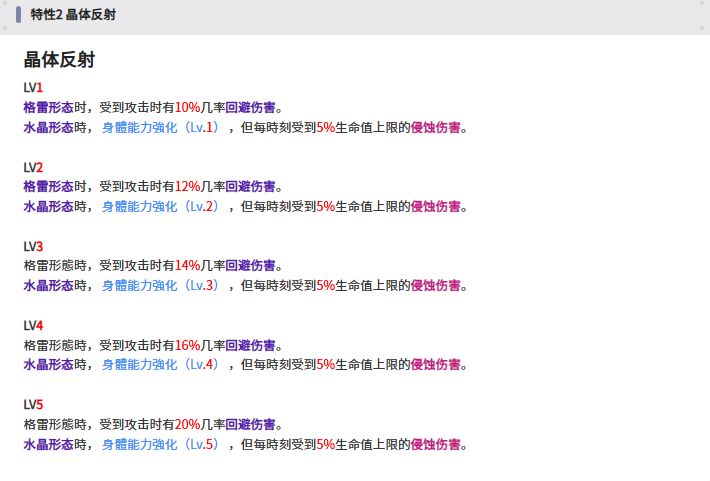
Task: Open the 回避伤害 link in the 14% line
Action: (x=250, y=265)
